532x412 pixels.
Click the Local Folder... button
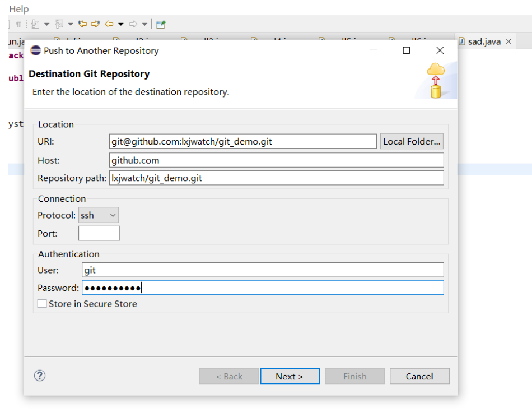(412, 141)
